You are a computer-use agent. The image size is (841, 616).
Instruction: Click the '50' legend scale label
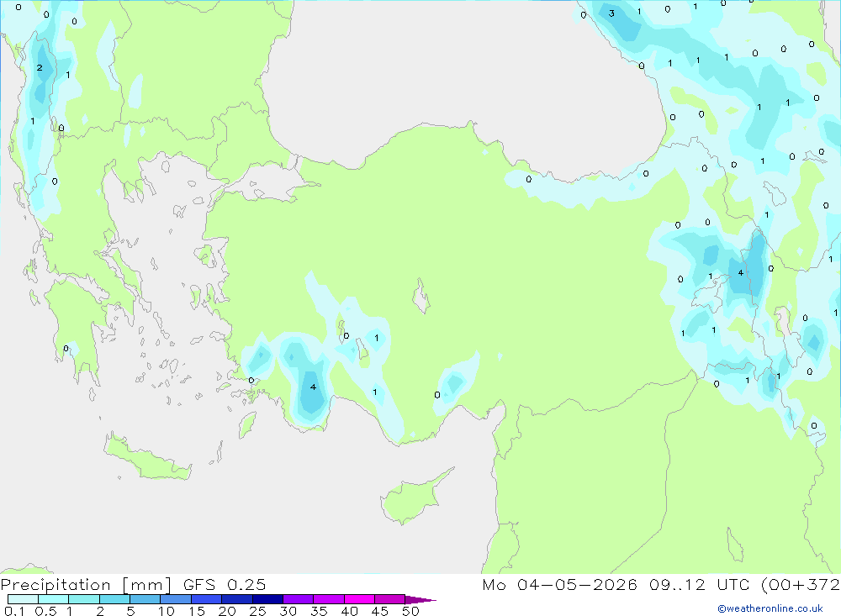point(410,611)
